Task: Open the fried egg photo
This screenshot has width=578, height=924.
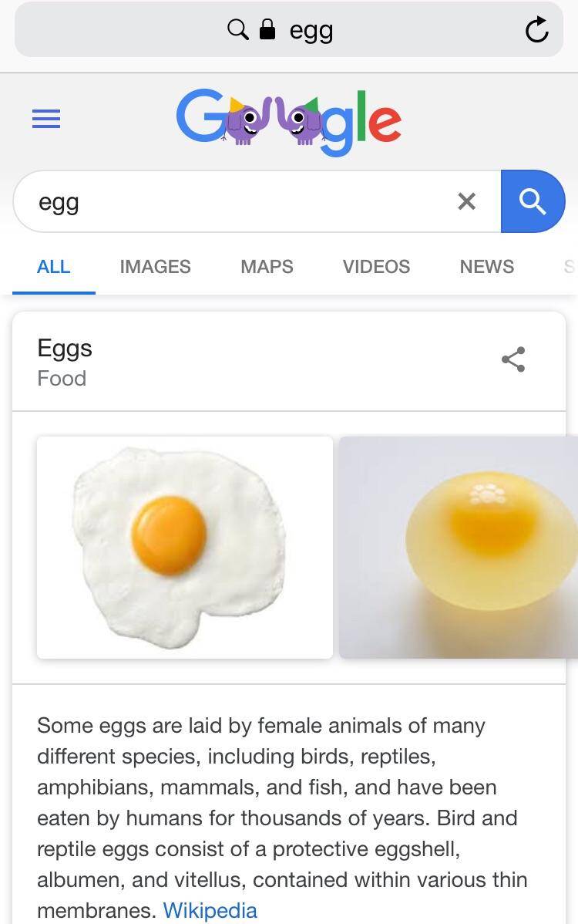Action: (x=184, y=548)
